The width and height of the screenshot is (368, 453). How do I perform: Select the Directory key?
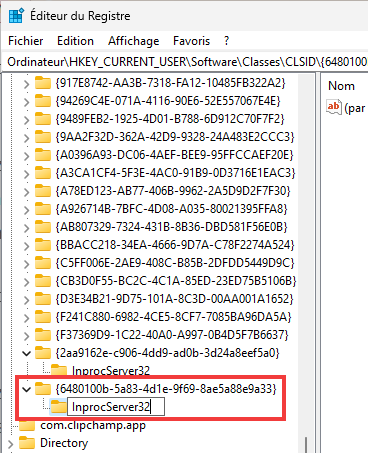[x=64, y=443]
